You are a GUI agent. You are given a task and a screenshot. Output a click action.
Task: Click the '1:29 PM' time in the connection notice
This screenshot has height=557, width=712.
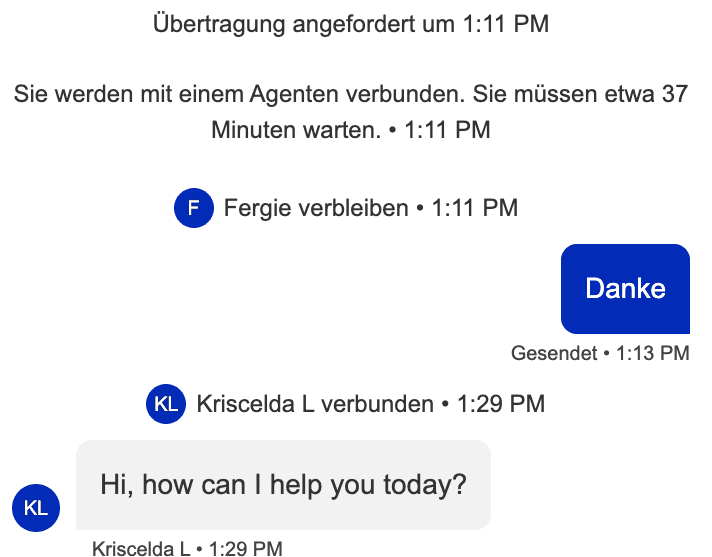(x=501, y=404)
